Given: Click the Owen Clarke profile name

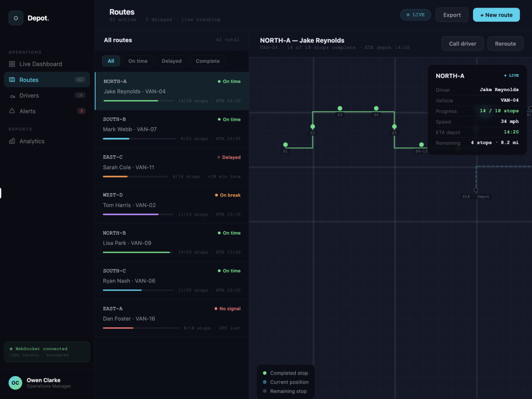Looking at the screenshot, I should tap(44, 380).
